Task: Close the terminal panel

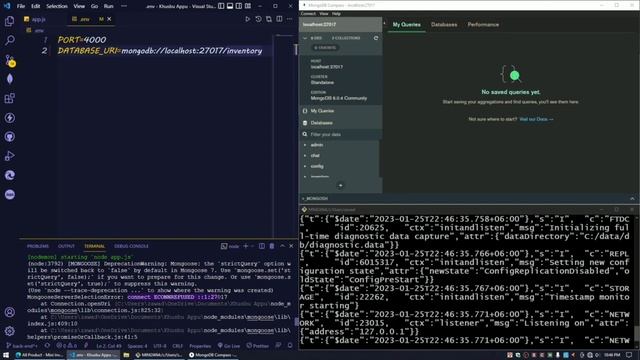Action: (x=291, y=246)
